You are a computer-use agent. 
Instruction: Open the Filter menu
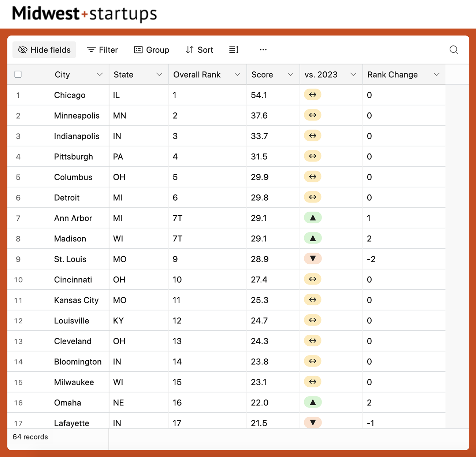[102, 50]
